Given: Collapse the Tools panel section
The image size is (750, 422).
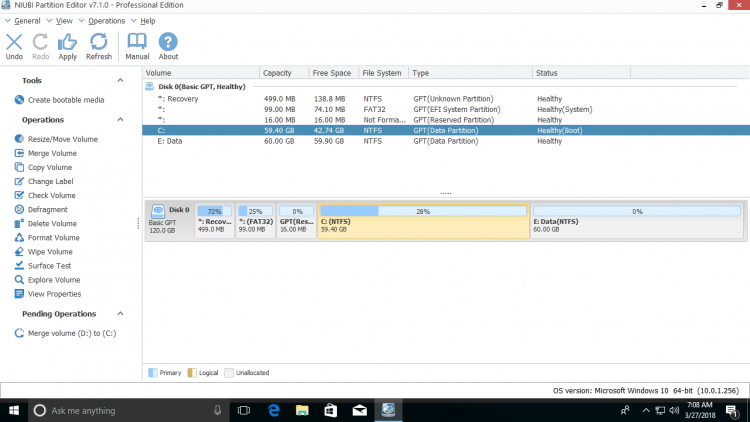Looking at the screenshot, I should [120, 80].
